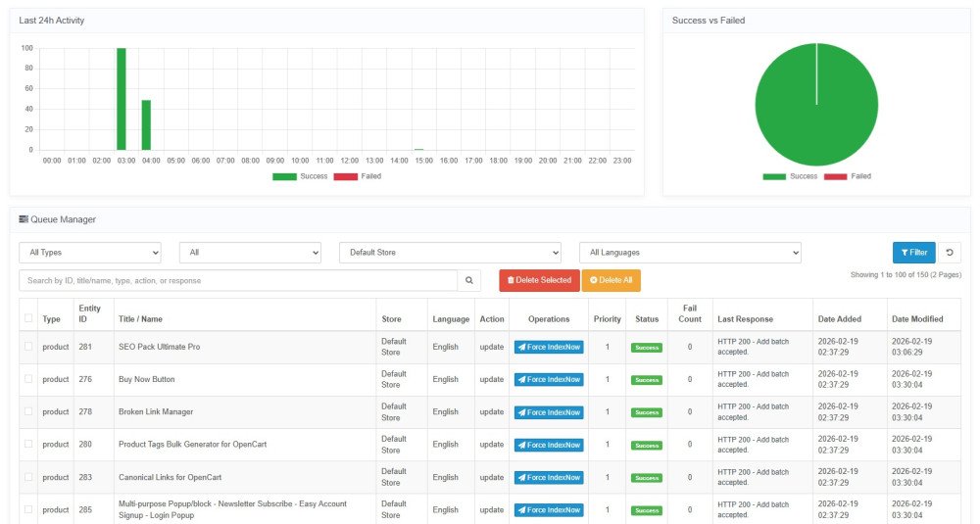Viewport: 980px width, 524px height.
Task: Click the Date Modified column header
Action: [x=917, y=318]
